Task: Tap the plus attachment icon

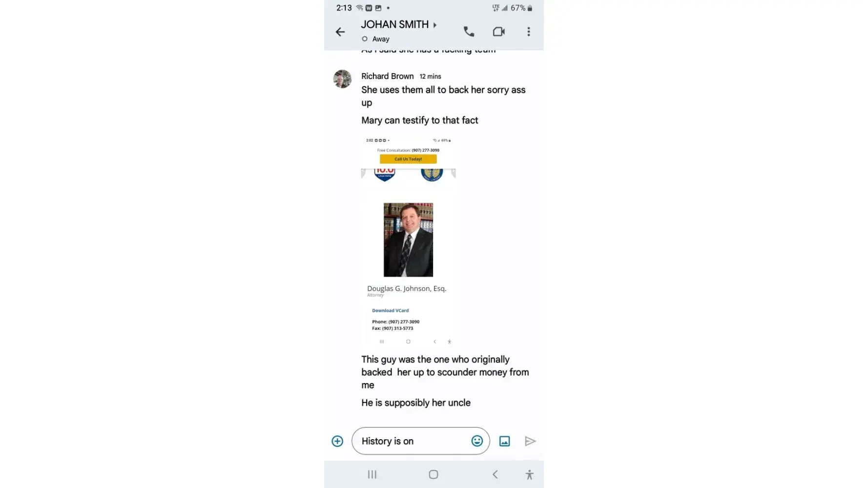Action: coord(337,441)
